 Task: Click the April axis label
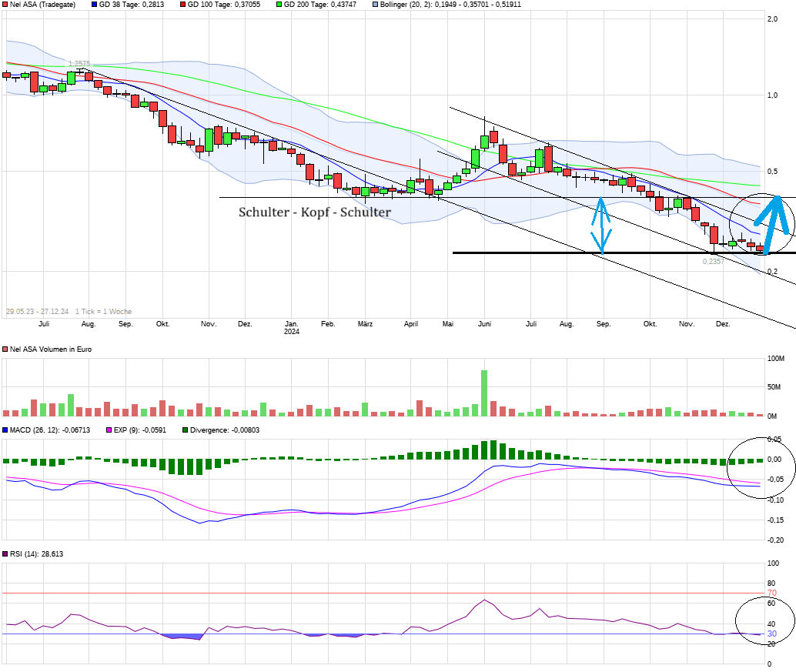410,324
